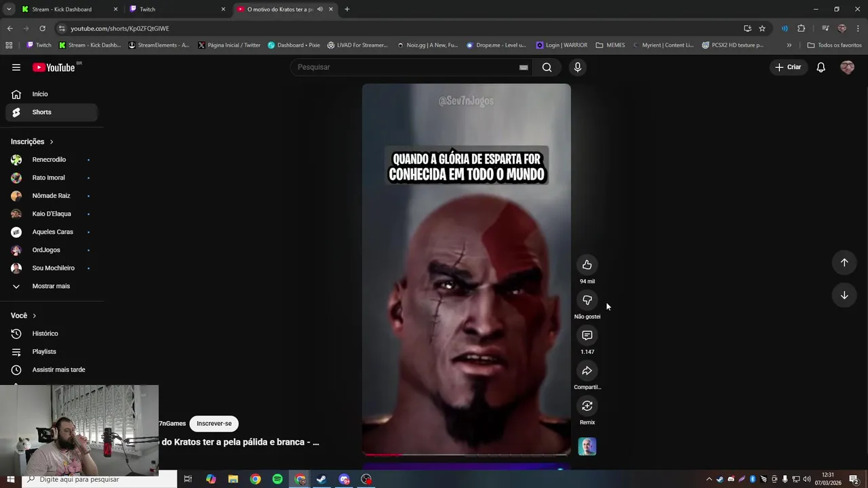Open the MEMES bookmarks folder
The height and width of the screenshot is (488, 868).
610,45
